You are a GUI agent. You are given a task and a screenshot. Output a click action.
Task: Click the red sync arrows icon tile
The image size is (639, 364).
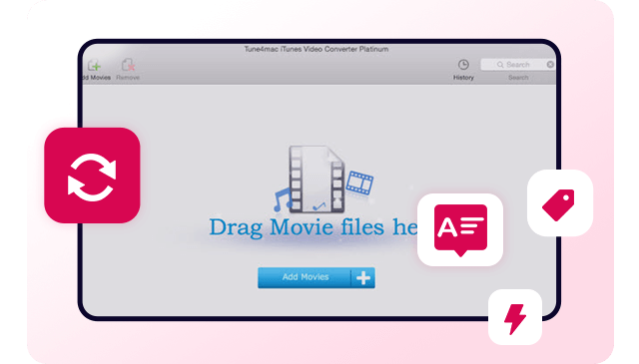coord(92,176)
